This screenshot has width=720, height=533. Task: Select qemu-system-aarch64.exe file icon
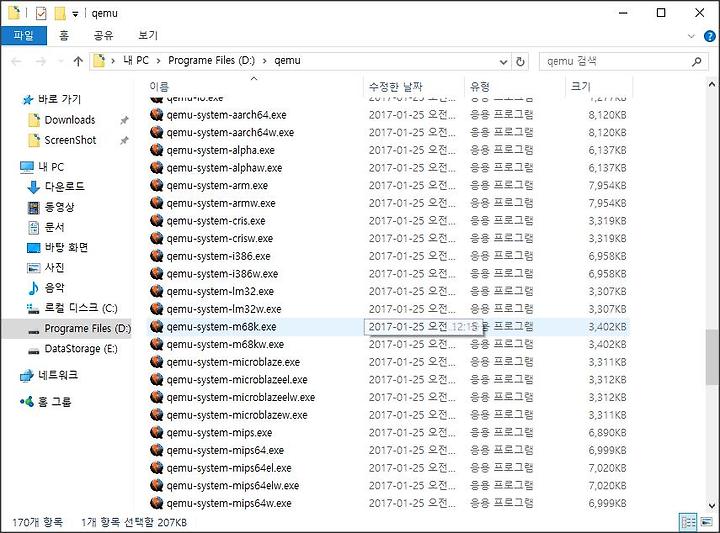[157, 115]
